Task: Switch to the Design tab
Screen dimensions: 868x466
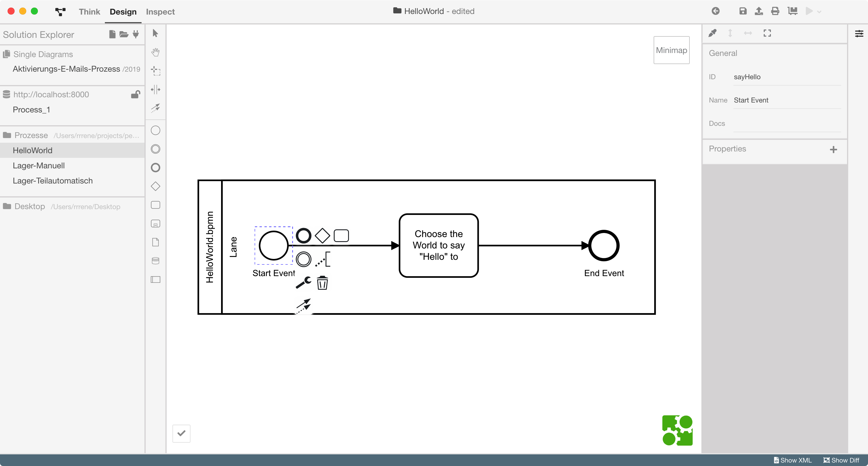Action: [x=122, y=11]
